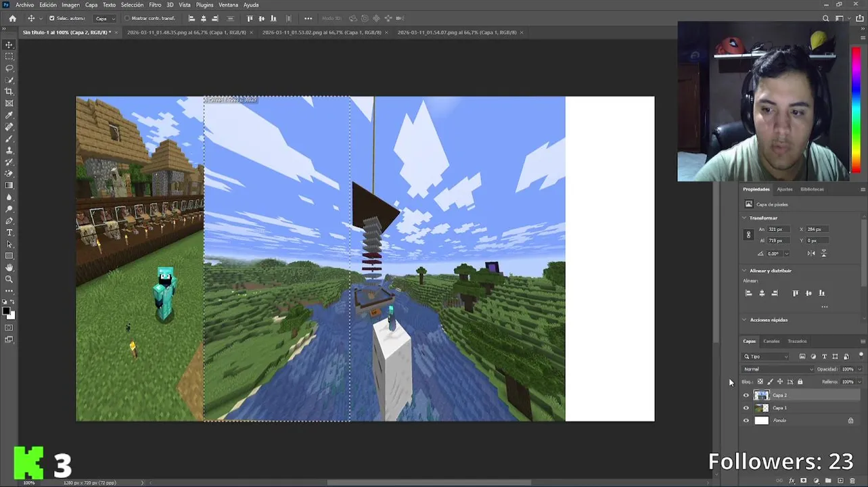868x487 pixels.
Task: Select the Fondo layer row
Action: (801, 421)
